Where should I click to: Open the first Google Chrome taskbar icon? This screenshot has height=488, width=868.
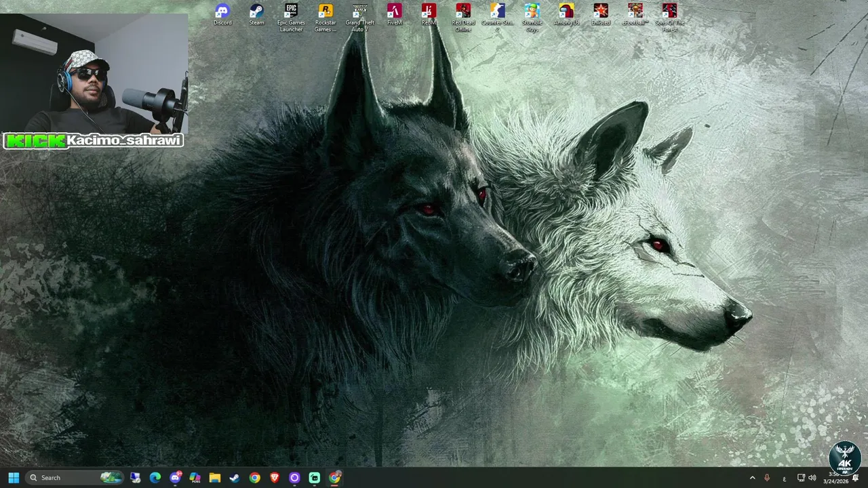point(254,478)
